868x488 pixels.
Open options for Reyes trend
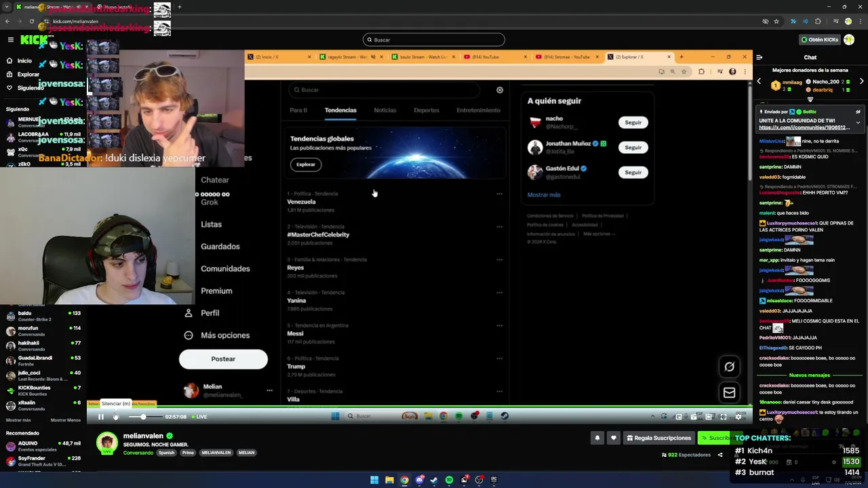500,260
